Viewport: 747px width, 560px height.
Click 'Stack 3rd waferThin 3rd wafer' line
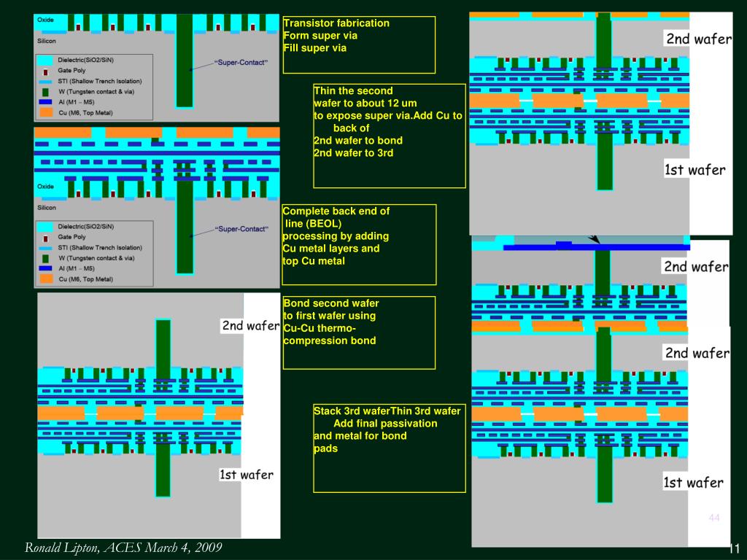click(387, 411)
